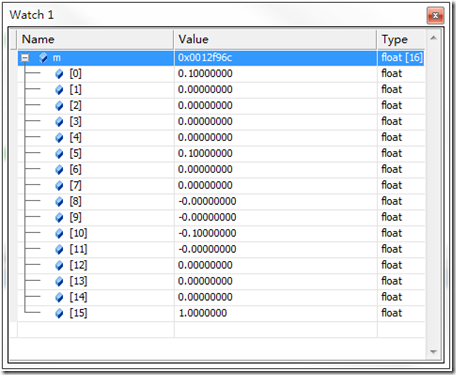456x375 pixels.
Task: Select the [9] element name
Action: click(x=75, y=218)
